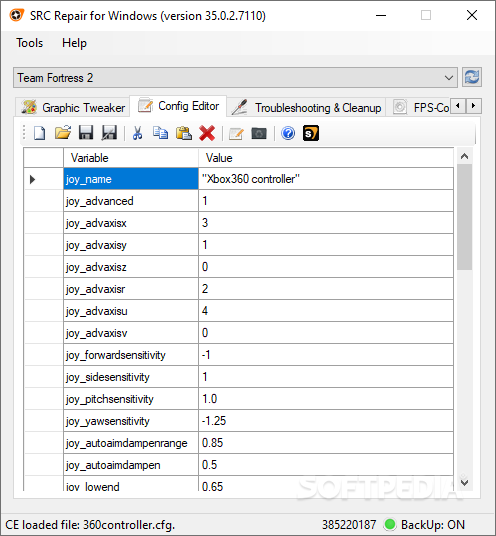Viewport: 496px width, 536px height.
Task: Cut selection with the scissors icon
Action: (137, 133)
